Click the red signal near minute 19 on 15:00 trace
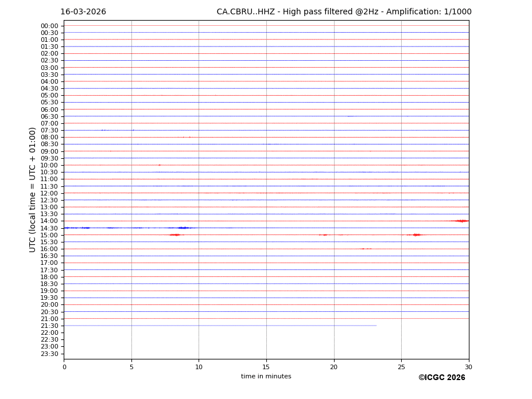532x399 pixels. pos(324,234)
